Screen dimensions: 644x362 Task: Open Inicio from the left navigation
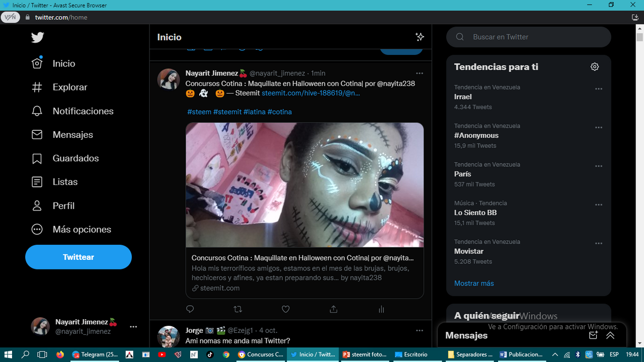tap(53, 63)
